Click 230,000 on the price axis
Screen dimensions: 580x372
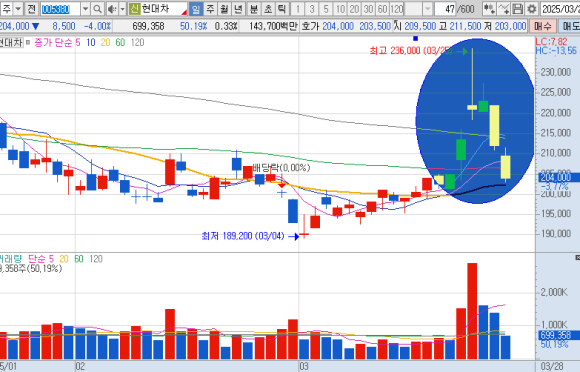click(556, 72)
